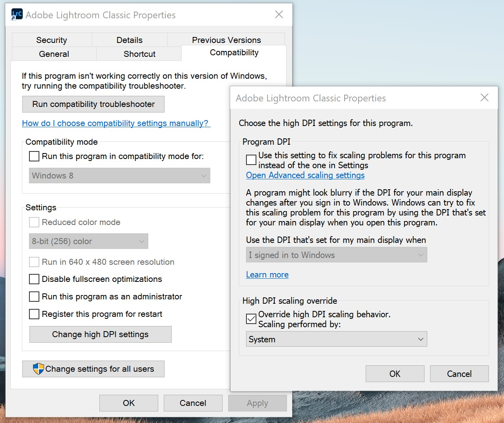Screen dimensions: 504x423
Task: Open the Advanced scaling settings link
Action: pyautogui.click(x=305, y=175)
